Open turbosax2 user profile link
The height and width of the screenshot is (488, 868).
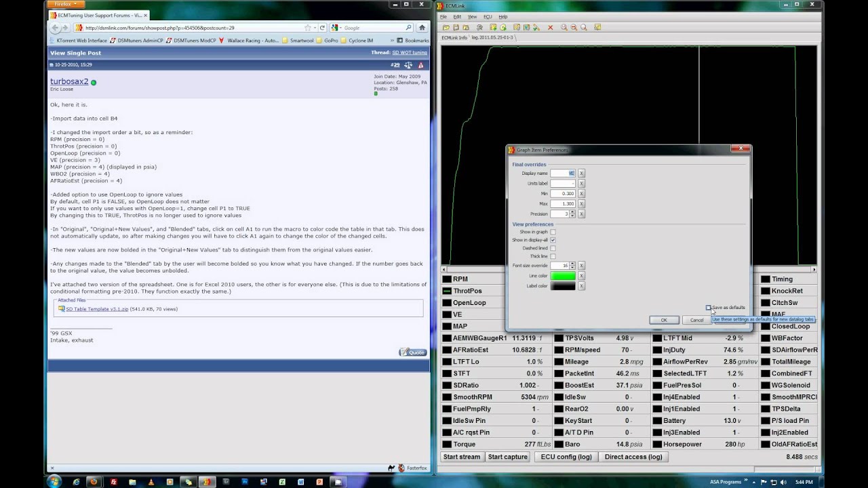click(69, 81)
